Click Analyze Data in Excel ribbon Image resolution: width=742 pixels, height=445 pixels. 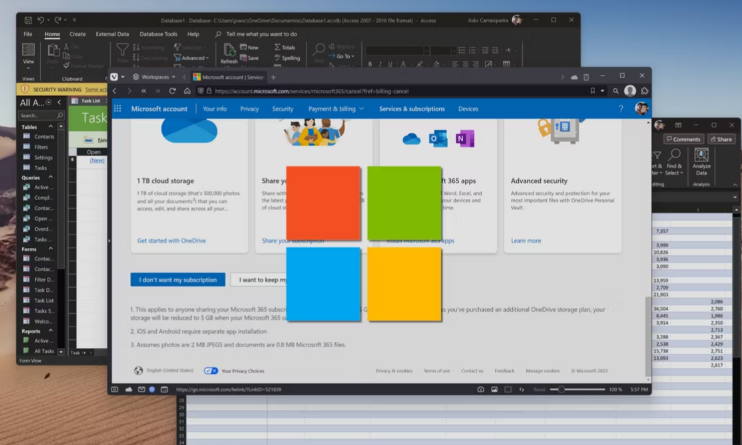(701, 161)
